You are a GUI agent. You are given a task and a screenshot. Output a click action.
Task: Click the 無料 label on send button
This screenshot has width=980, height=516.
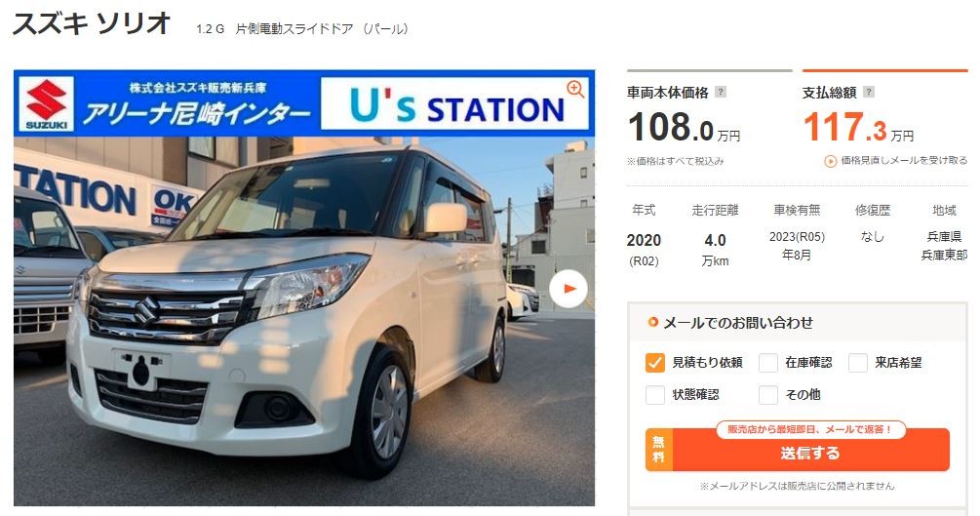659,450
